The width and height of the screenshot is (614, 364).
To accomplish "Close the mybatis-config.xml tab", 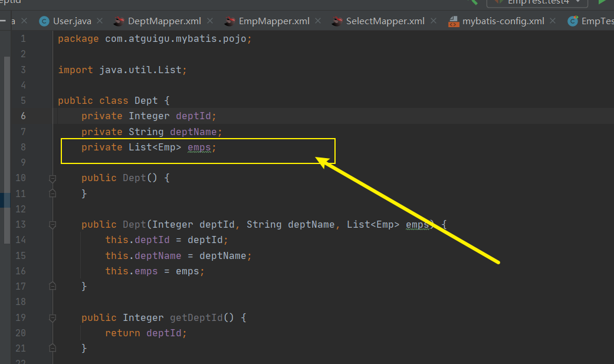I will (x=553, y=21).
